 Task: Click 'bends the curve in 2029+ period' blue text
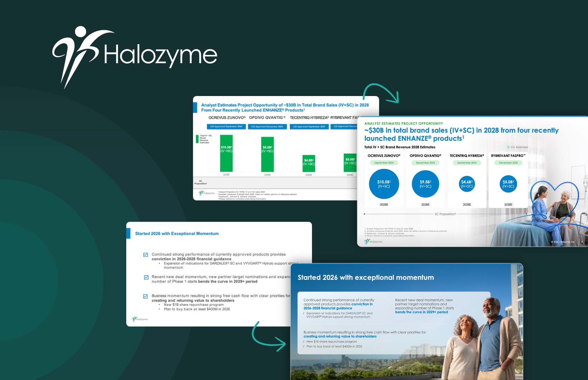[x=422, y=312]
